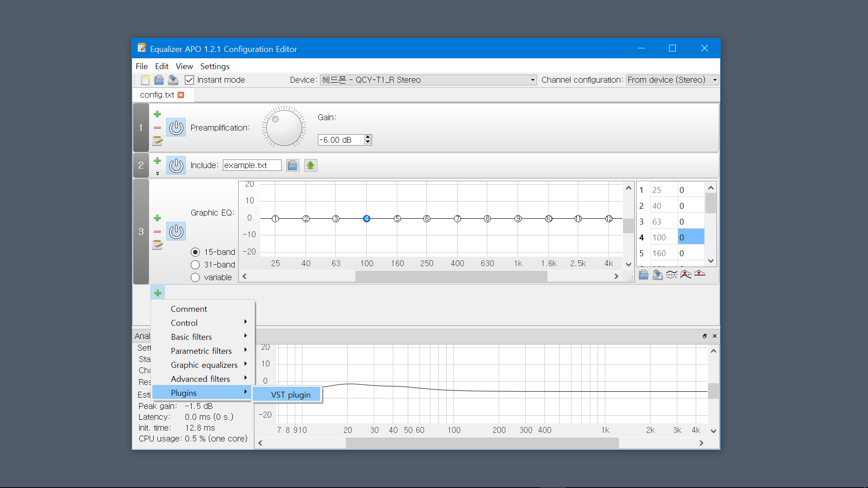Remove the Preamplification filter row

point(157,128)
